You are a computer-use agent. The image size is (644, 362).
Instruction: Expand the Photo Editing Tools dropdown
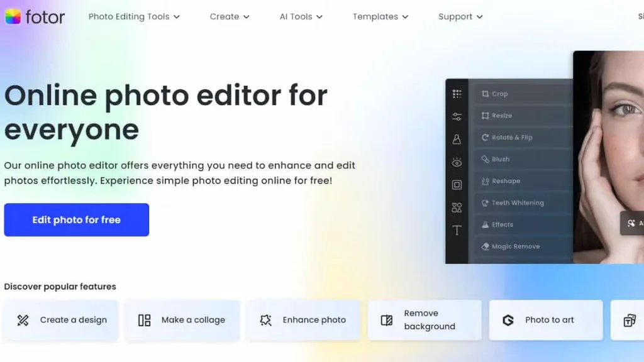[134, 17]
